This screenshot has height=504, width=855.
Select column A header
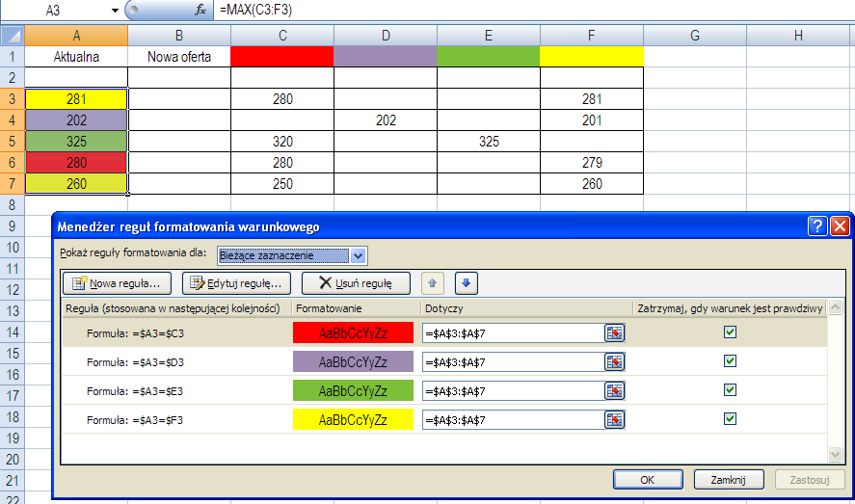click(76, 36)
